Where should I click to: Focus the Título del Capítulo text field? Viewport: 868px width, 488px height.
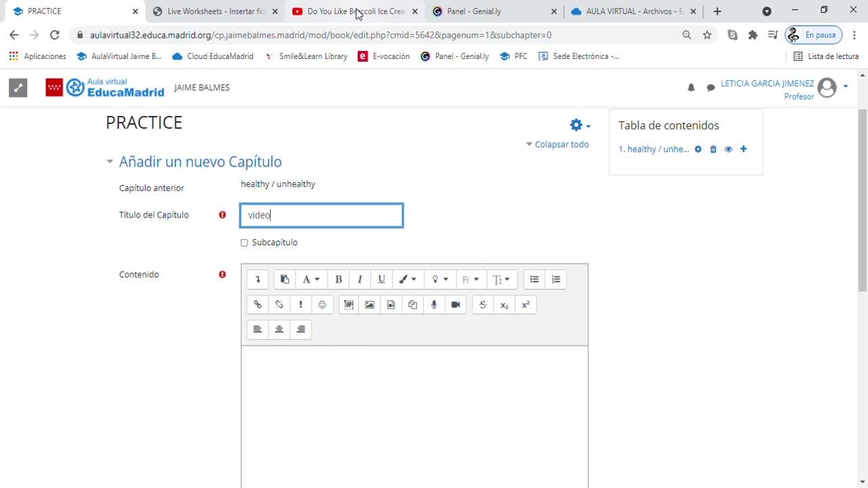[x=321, y=216]
